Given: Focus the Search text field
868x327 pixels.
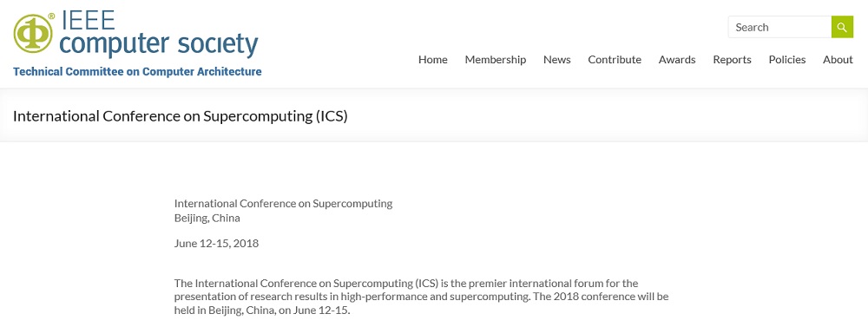Looking at the screenshot, I should coord(779,27).
